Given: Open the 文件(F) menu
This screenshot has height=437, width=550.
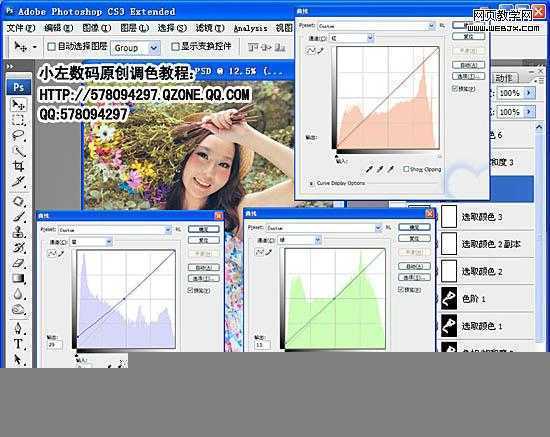Looking at the screenshot, I should pos(21,28).
